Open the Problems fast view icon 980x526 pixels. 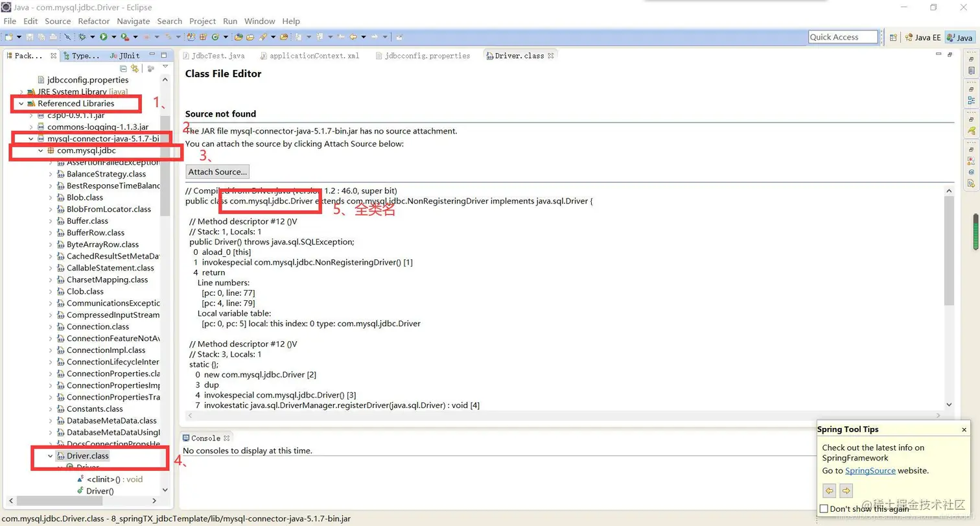coord(971,161)
